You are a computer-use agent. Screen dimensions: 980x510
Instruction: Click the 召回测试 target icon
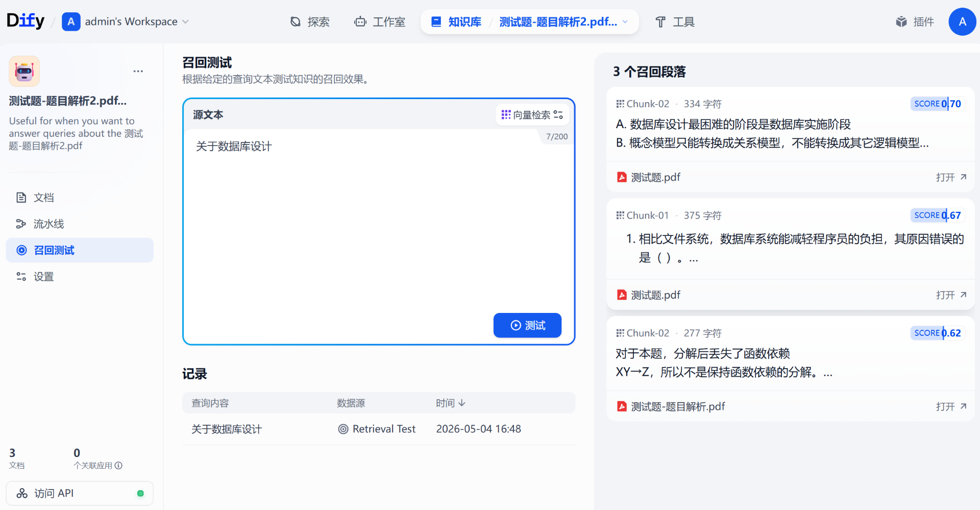point(21,250)
